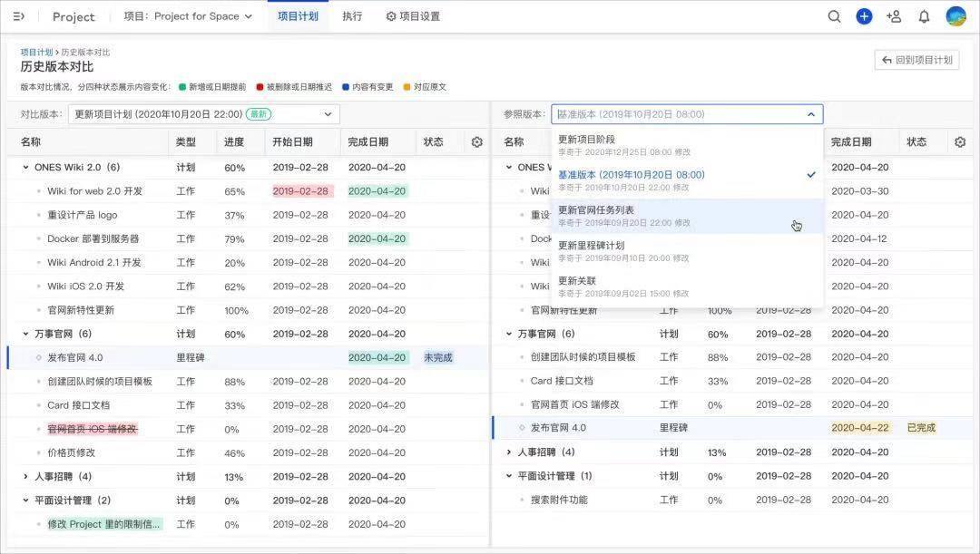Viewport: 980px width, 554px height.
Task: Click 状态 column header in left table
Action: pyautogui.click(x=433, y=142)
